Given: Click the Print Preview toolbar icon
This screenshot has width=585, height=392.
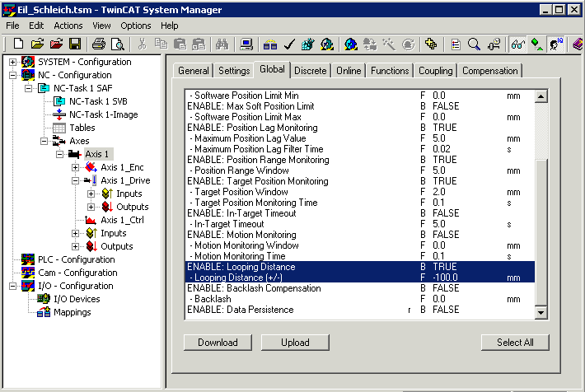Looking at the screenshot, I should pos(118,44).
